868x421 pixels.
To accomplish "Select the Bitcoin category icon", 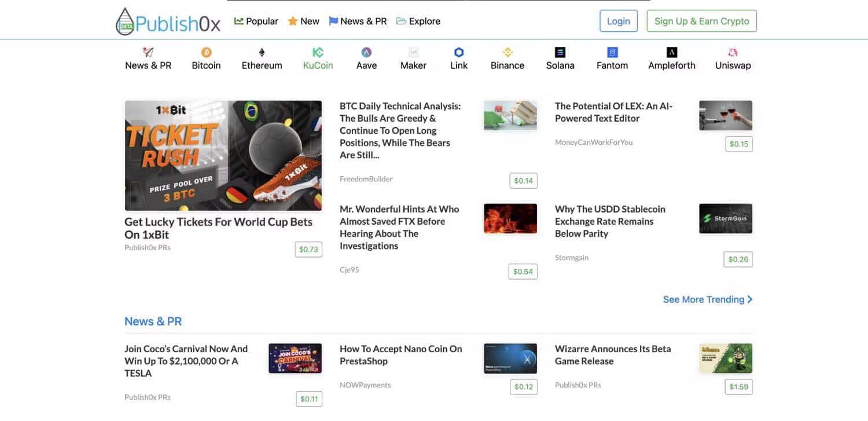I will click(x=207, y=53).
